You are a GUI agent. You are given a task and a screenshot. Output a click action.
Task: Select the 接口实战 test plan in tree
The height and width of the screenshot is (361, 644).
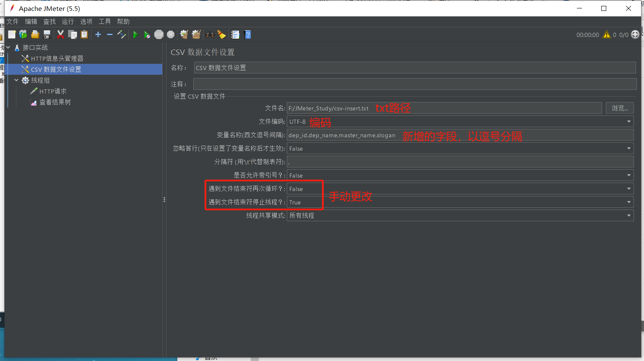tap(35, 47)
